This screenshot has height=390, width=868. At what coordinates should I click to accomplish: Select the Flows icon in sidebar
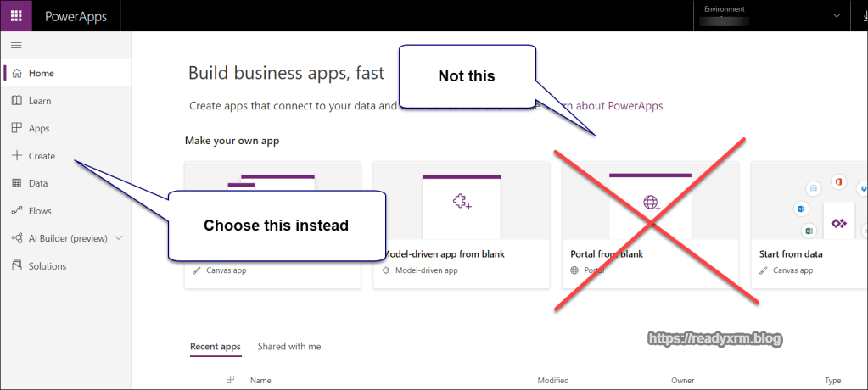pyautogui.click(x=17, y=211)
